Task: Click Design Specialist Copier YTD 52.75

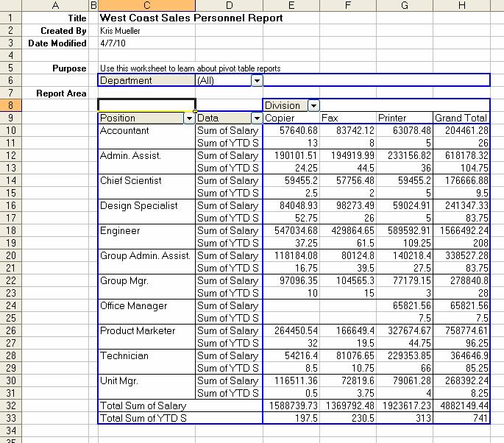Action: coord(291,219)
